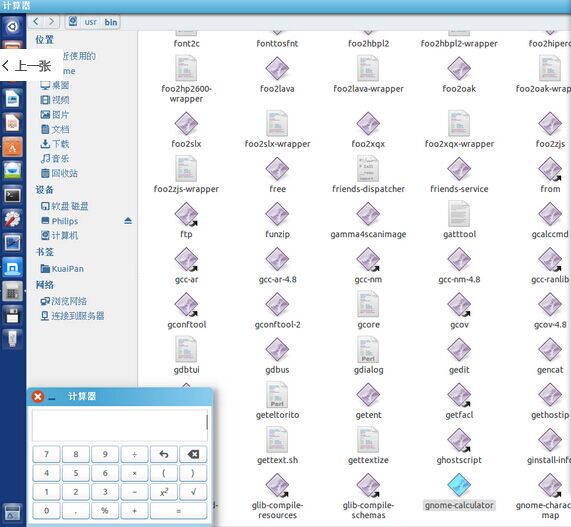Open Browse Network (浏览网络)
The image size is (571, 527).
pos(64,301)
